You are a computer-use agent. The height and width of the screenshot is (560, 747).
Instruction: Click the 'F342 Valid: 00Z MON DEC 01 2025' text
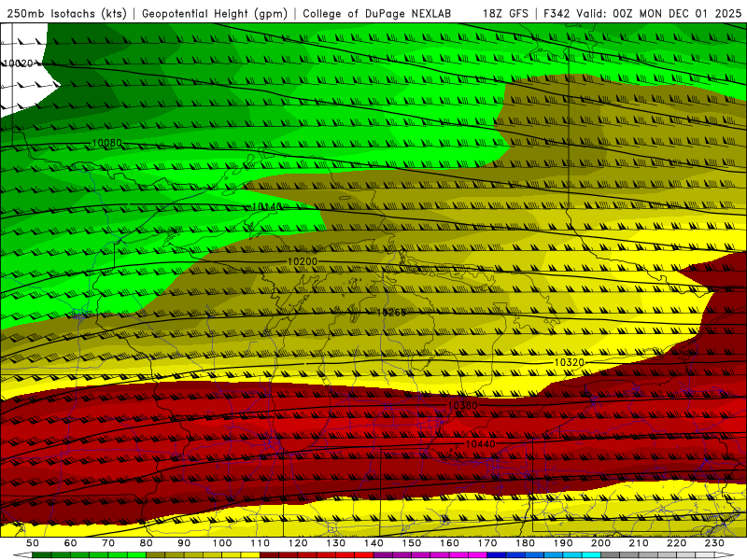(642, 13)
